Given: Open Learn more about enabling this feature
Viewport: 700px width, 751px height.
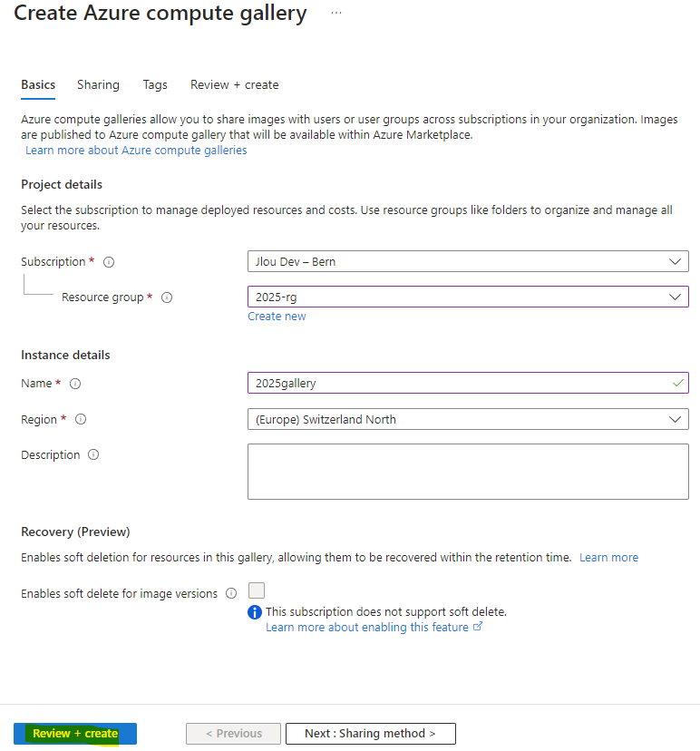Looking at the screenshot, I should click(366, 628).
